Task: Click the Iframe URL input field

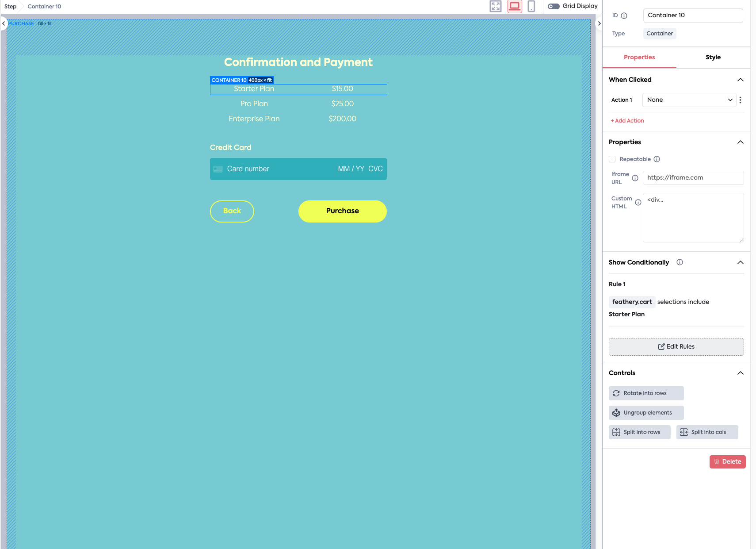Action: 693,178
